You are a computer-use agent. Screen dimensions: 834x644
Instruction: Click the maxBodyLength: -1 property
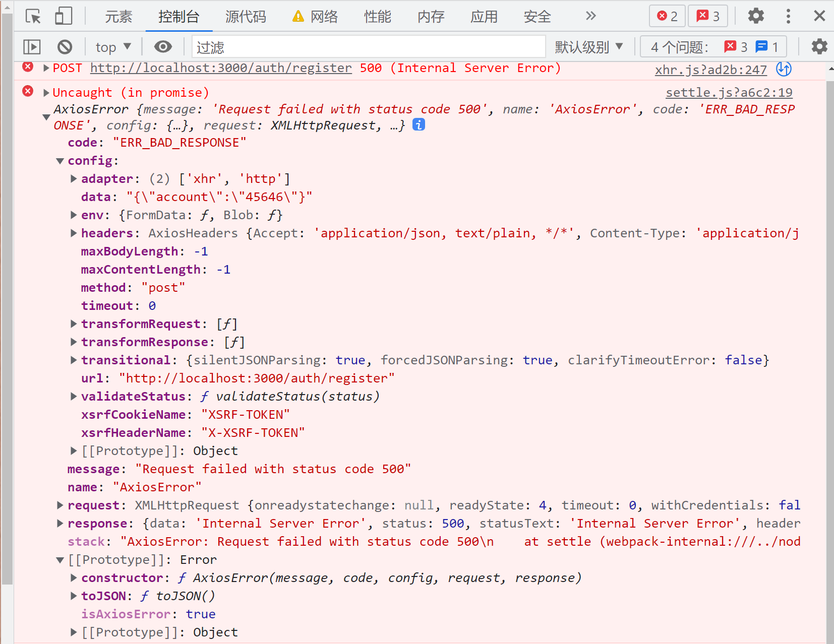pos(145,251)
